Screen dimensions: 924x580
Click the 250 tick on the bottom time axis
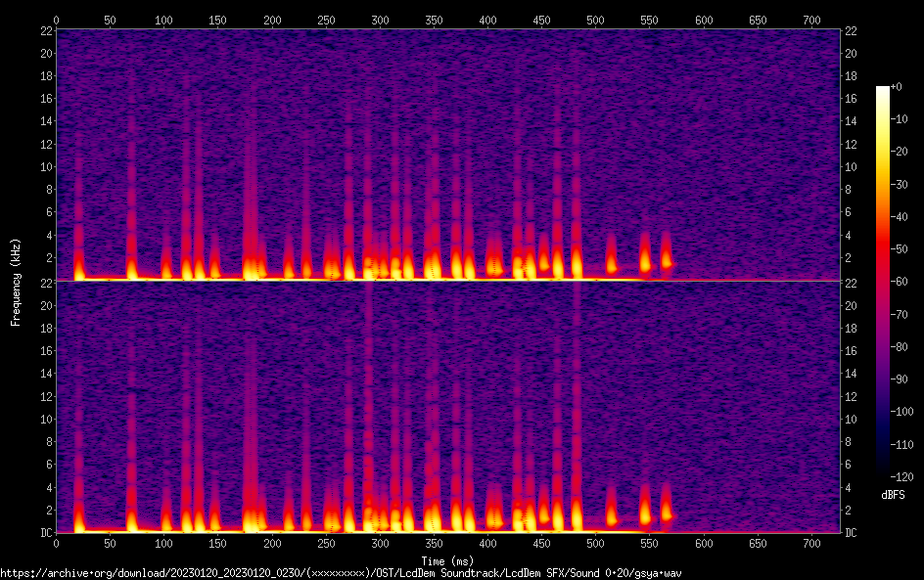(x=326, y=543)
